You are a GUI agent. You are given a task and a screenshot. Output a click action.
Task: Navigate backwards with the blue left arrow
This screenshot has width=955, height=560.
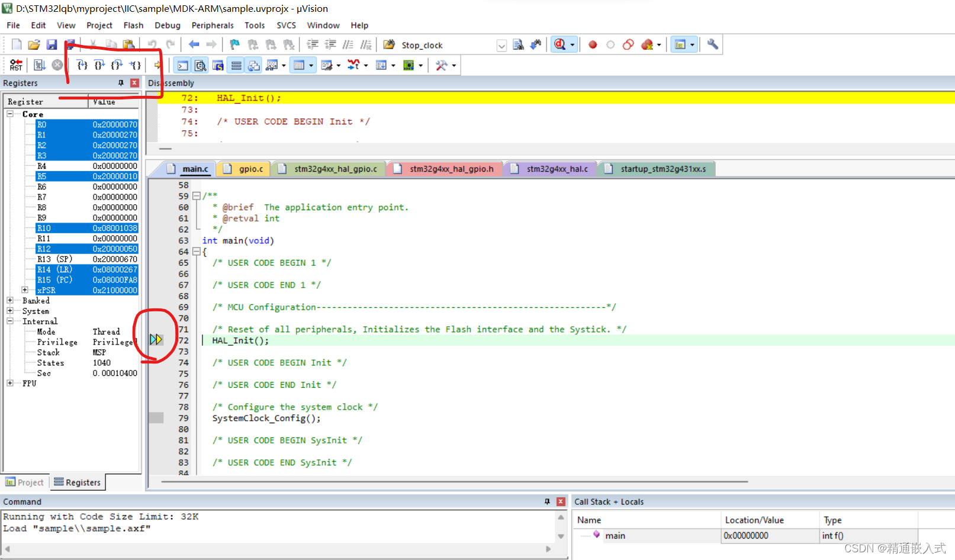(x=194, y=44)
